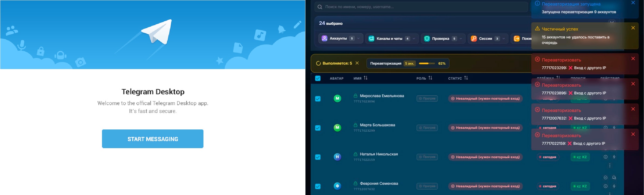644x195 pixels.
Task: Dismiss the error notification for 77717022159
Action: pyautogui.click(x=633, y=134)
